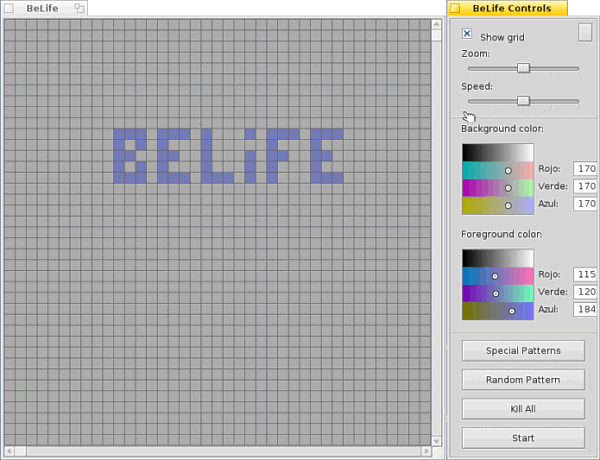
Task: Click the zoom icon in BeLife title tab
Action: click(x=79, y=8)
